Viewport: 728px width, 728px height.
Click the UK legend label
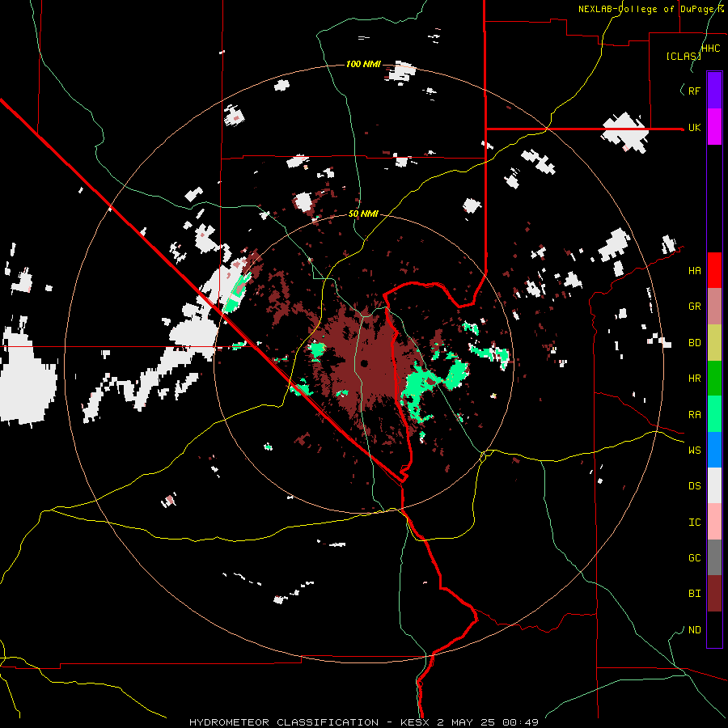click(694, 127)
